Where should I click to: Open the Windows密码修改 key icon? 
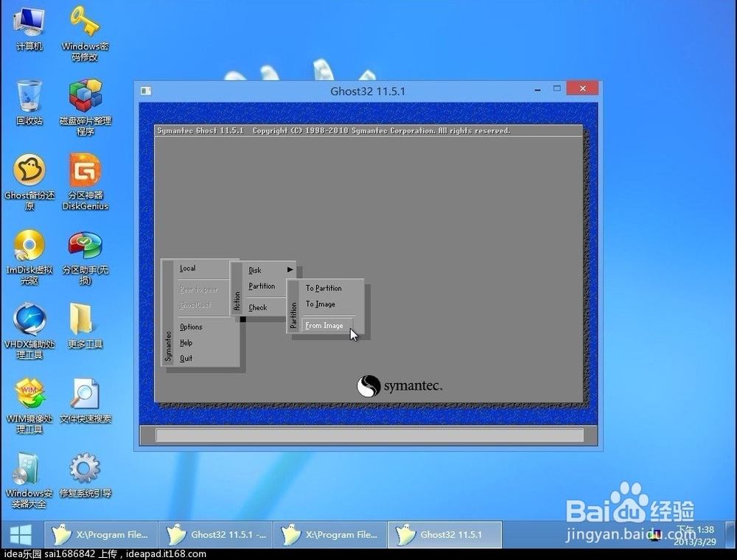tap(85, 33)
